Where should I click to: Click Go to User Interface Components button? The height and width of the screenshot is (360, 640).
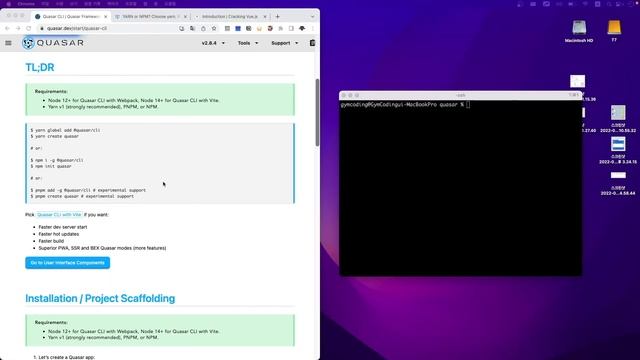click(67, 263)
